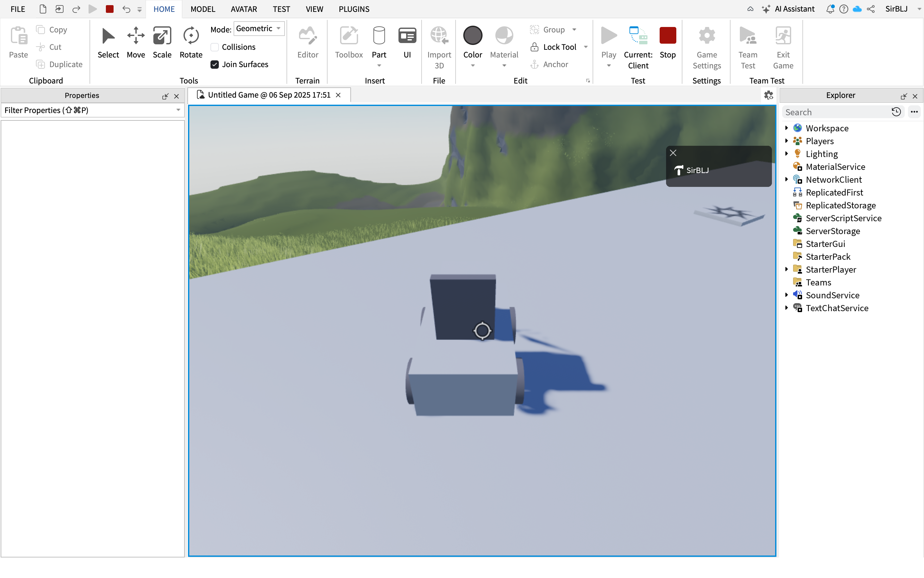924x578 pixels.
Task: Click the Lock Tool button
Action: (554, 47)
